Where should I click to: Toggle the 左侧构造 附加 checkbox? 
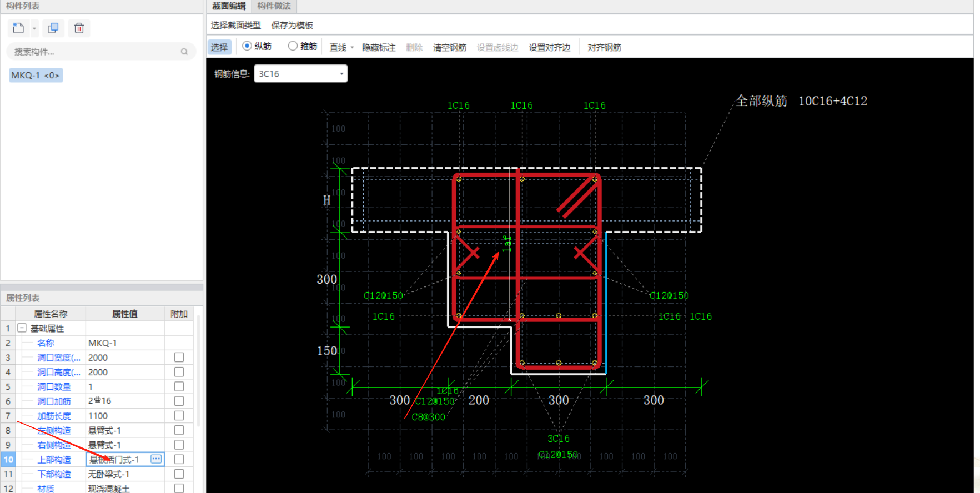(x=179, y=430)
